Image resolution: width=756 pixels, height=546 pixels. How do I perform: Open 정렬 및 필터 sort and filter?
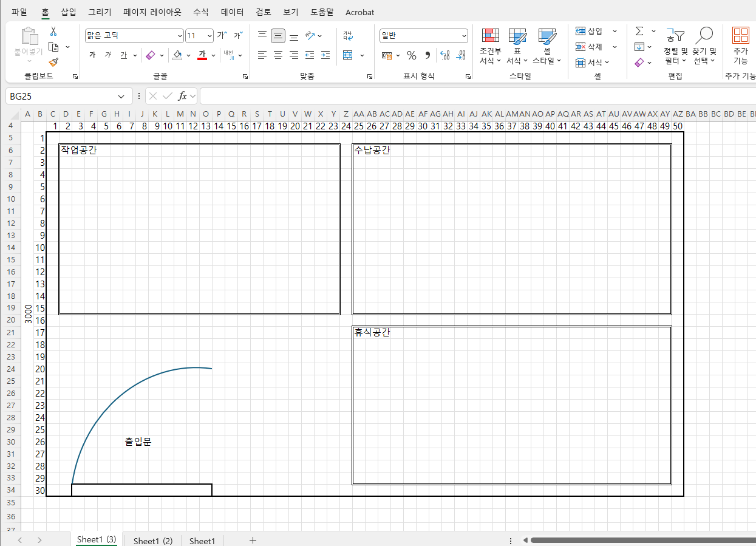pos(675,46)
